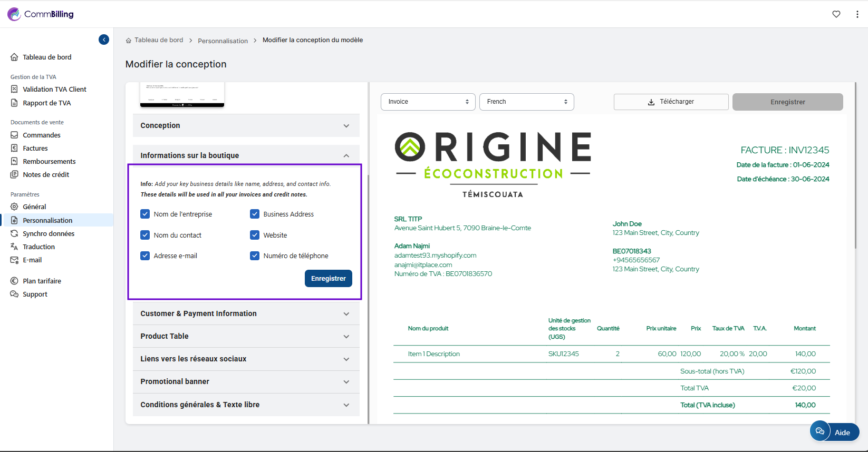Toggle the Business Address checkbox
The height and width of the screenshot is (452, 868).
point(255,214)
